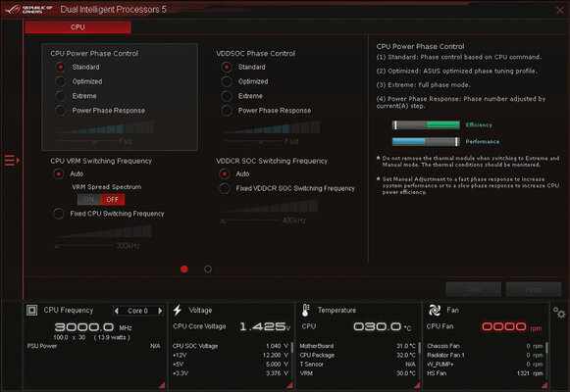Viewport: 570px width, 392px height.
Task: Adjust the CPU Power Phase Response slider
Action: pyautogui.click(x=94, y=141)
